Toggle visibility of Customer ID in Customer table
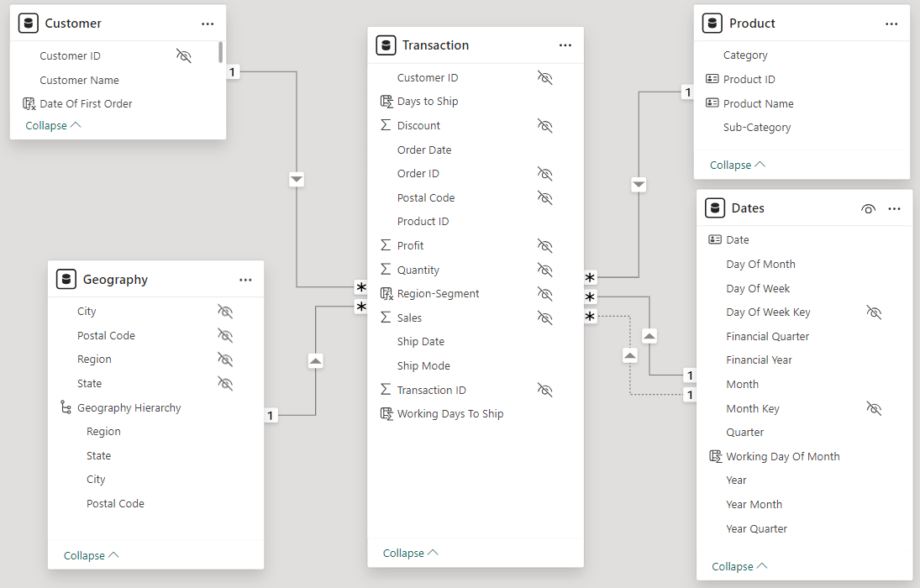Screen dimensions: 920x588 (x=184, y=55)
